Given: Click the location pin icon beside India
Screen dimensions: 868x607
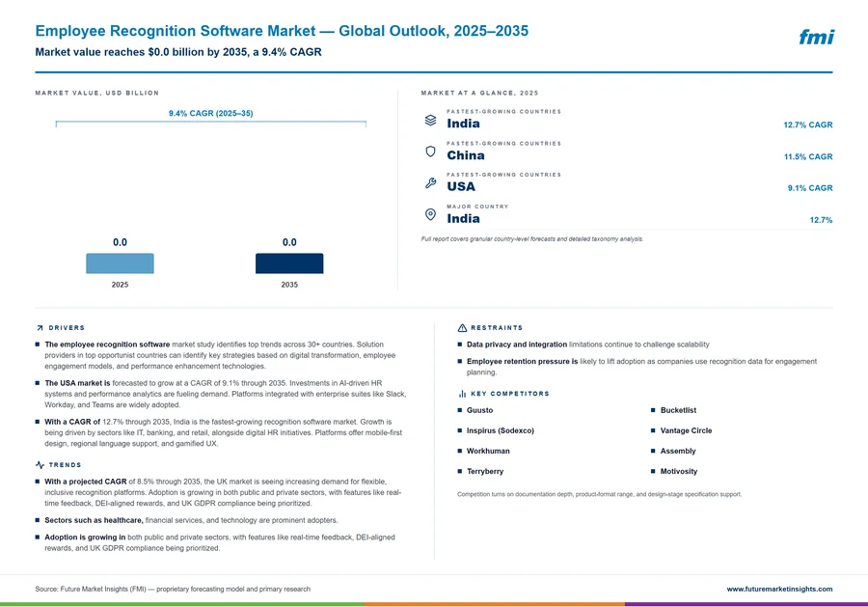Looking at the screenshot, I should 430,214.
